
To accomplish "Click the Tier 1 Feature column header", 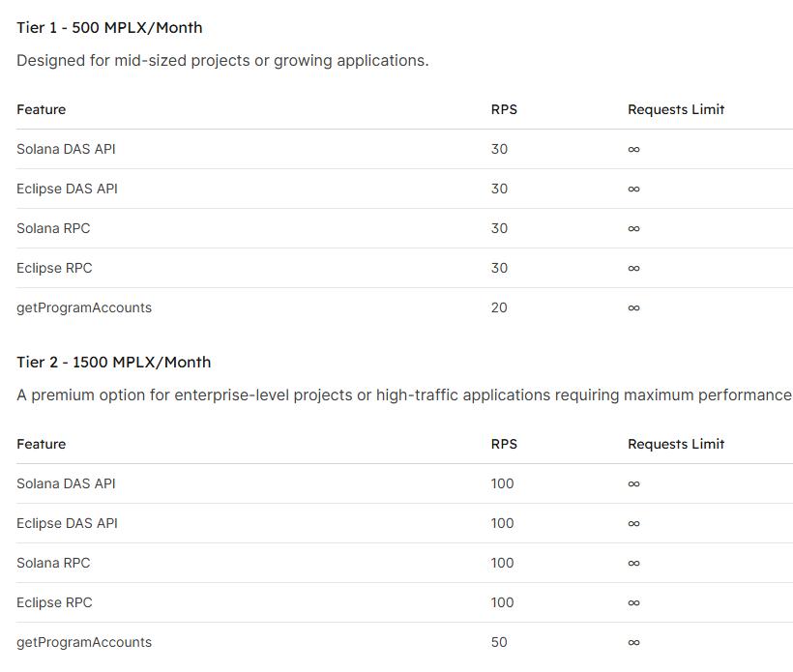I will [x=41, y=109].
